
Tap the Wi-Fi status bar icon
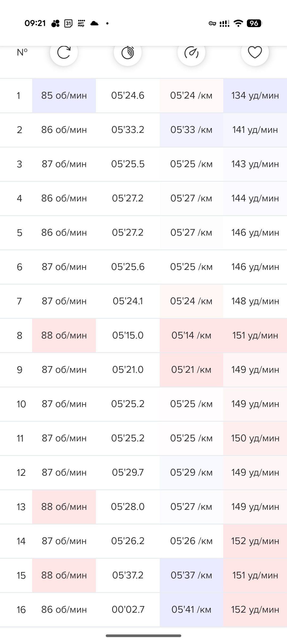[x=238, y=23]
